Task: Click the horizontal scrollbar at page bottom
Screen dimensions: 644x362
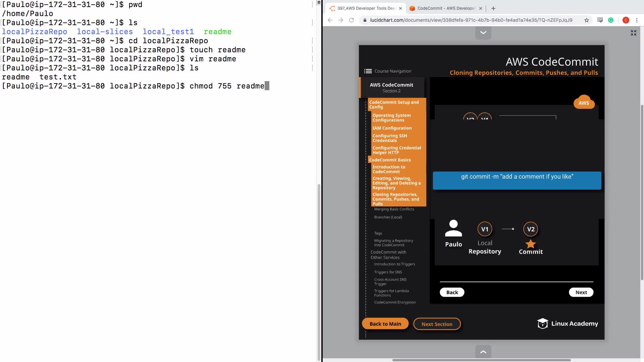Action: 481,360
